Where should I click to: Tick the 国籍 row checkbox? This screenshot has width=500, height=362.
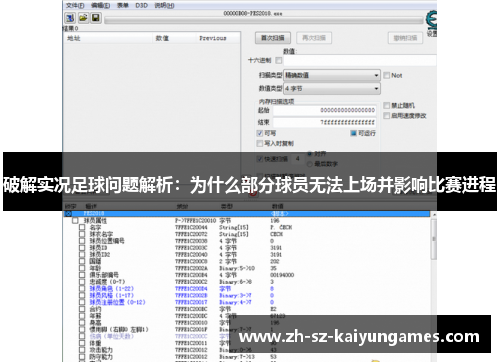pos(82,261)
